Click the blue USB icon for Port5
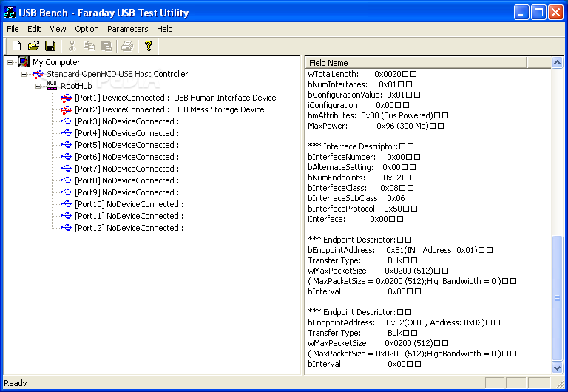 [67, 145]
